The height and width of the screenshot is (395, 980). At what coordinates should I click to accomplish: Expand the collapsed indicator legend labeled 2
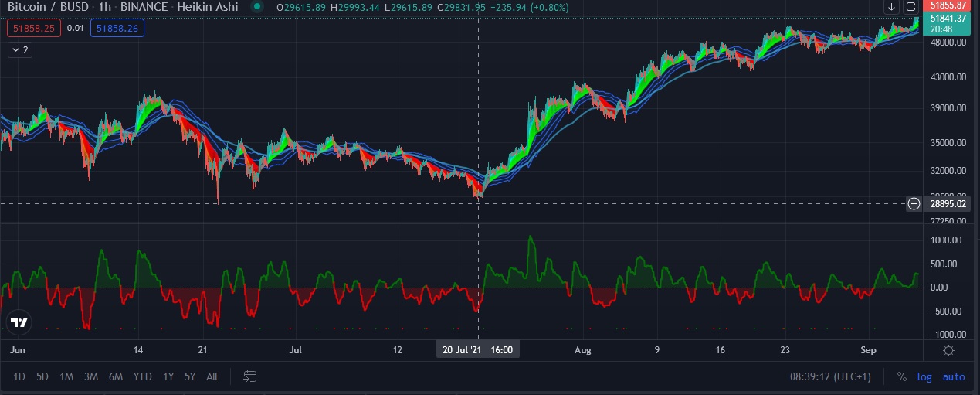(x=19, y=49)
